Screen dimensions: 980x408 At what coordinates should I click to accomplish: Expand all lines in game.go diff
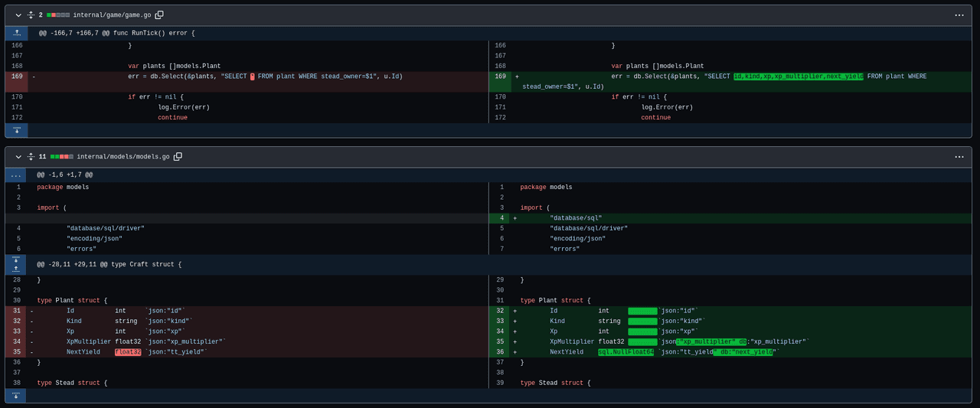pos(31,15)
